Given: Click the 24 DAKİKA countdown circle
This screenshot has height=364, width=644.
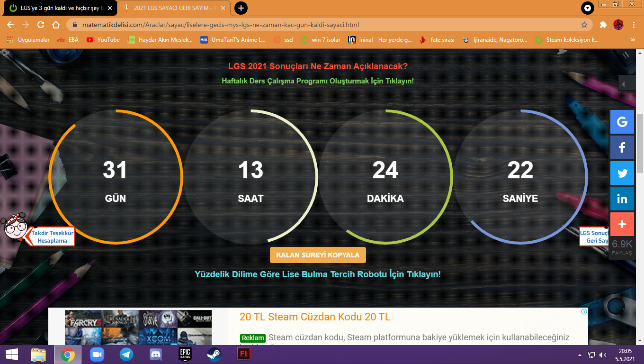Looking at the screenshot, I should coord(385,177).
